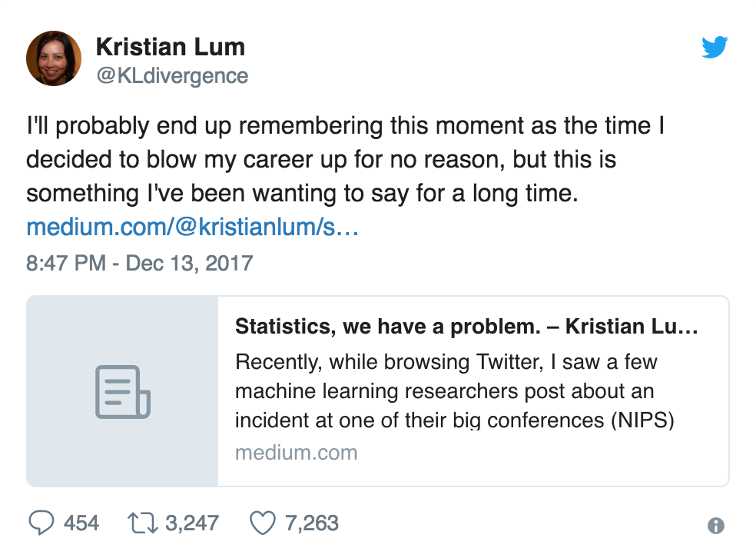Viewport: 756px width, 558px height.
Task: Open the "Statistics, we have a problem" card title
Action: click(x=466, y=326)
